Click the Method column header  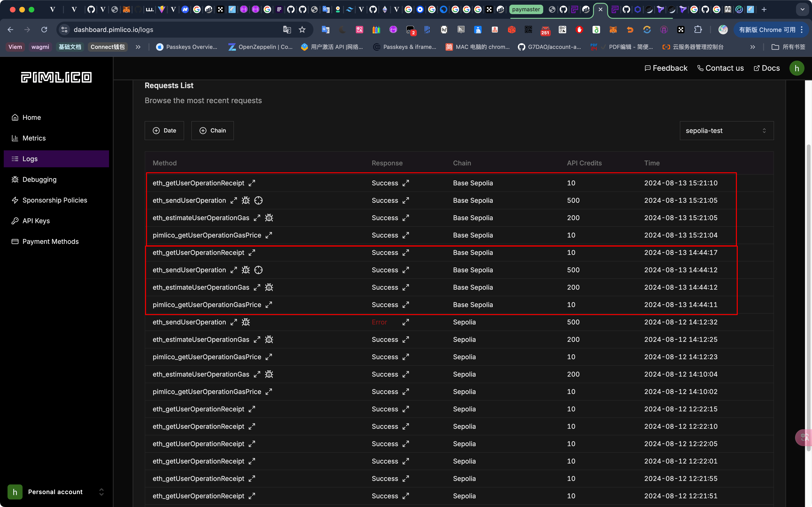pos(165,163)
